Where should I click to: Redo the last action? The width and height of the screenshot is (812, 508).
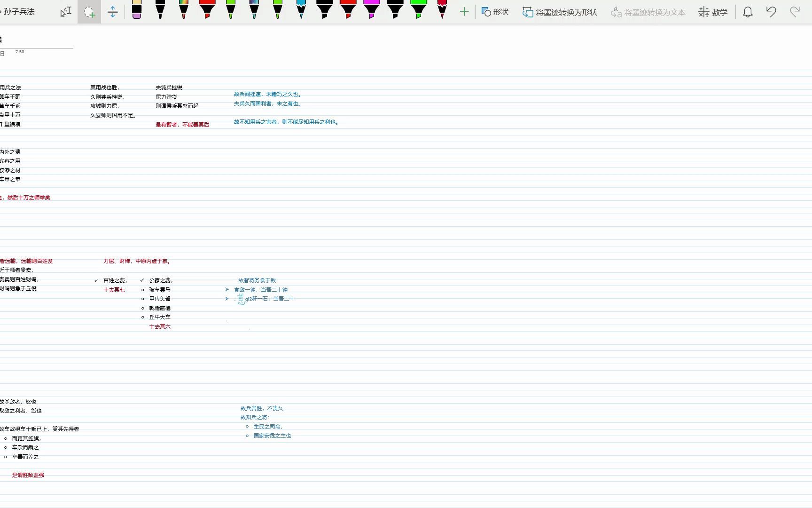click(x=795, y=12)
